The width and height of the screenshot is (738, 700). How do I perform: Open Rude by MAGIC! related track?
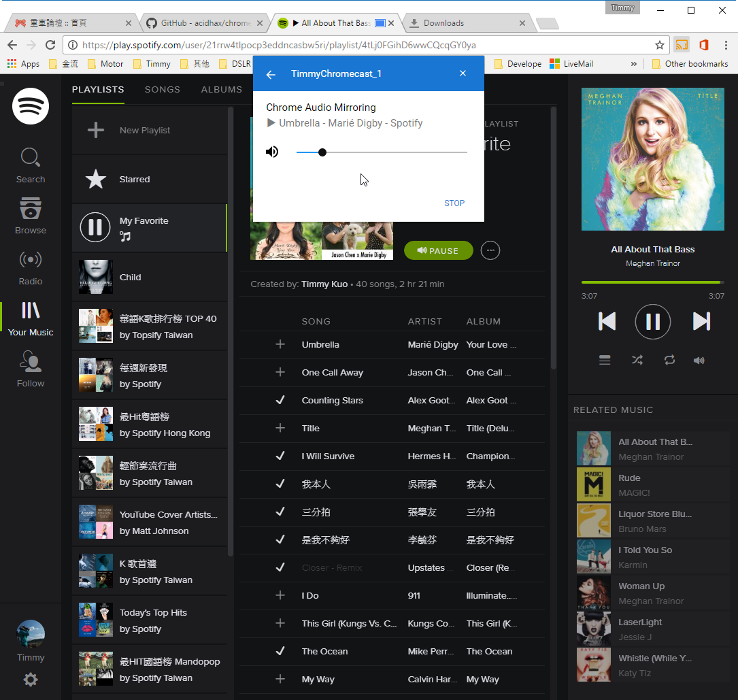pyautogui.click(x=653, y=484)
